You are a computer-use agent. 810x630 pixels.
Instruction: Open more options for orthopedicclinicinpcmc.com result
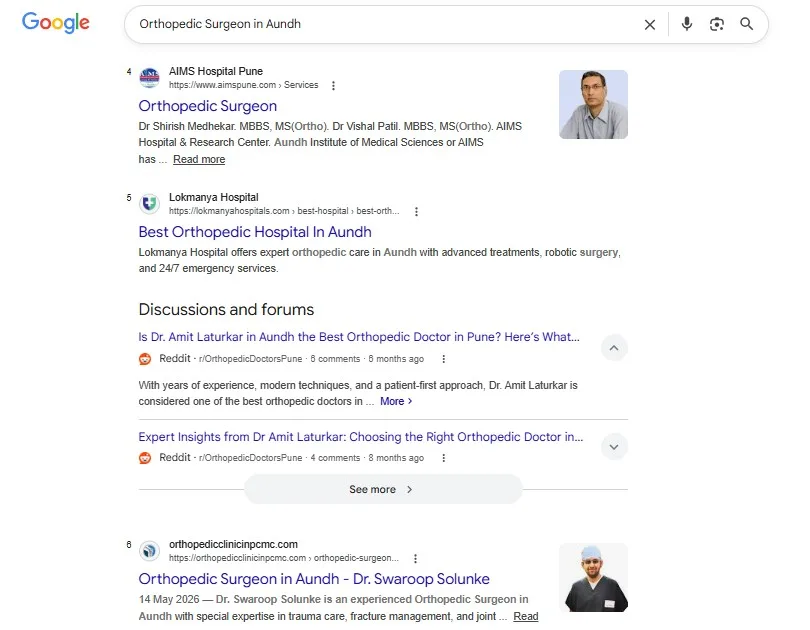[415, 559]
